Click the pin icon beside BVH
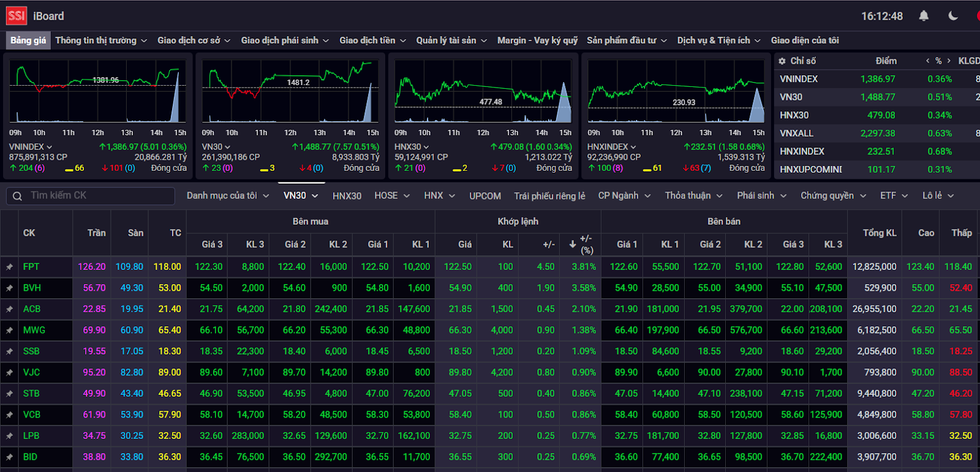This screenshot has width=980, height=472. point(9,288)
